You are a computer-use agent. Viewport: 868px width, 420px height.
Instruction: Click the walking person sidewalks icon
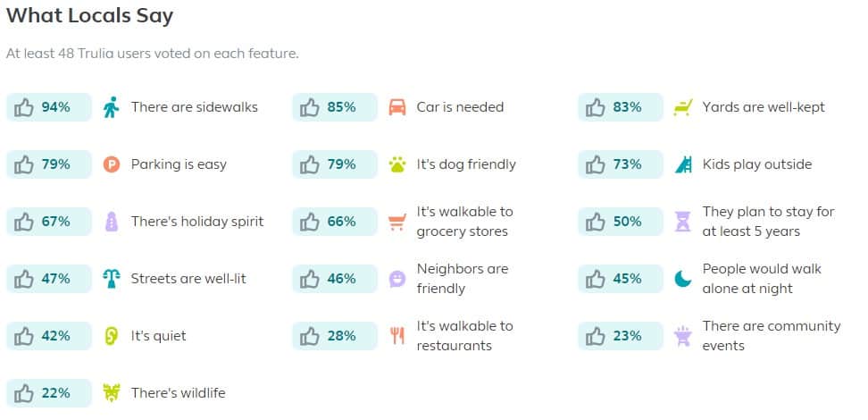(x=112, y=107)
